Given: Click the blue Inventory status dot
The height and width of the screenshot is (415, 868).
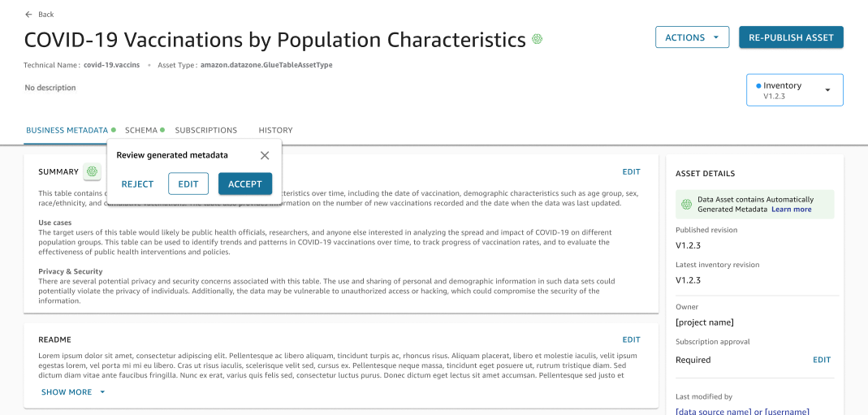Looking at the screenshot, I should [x=759, y=86].
